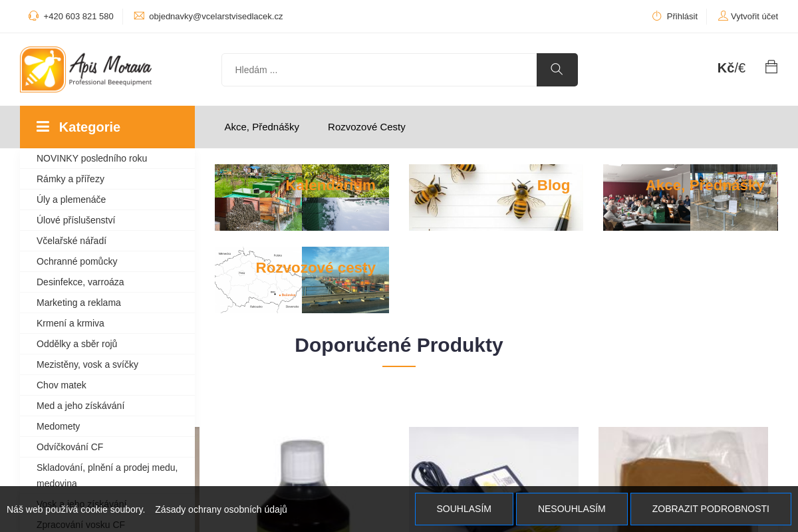
Task: Open the Kalendárium banner thumbnail
Action: (x=302, y=198)
